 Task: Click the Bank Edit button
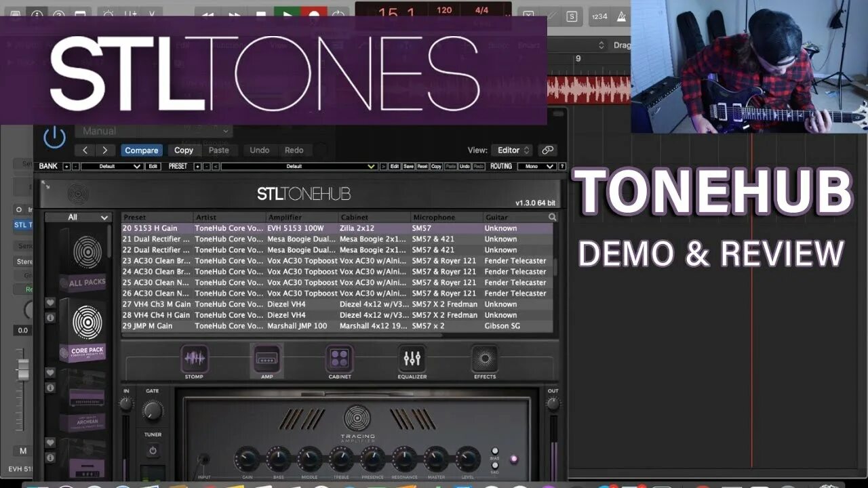point(154,166)
